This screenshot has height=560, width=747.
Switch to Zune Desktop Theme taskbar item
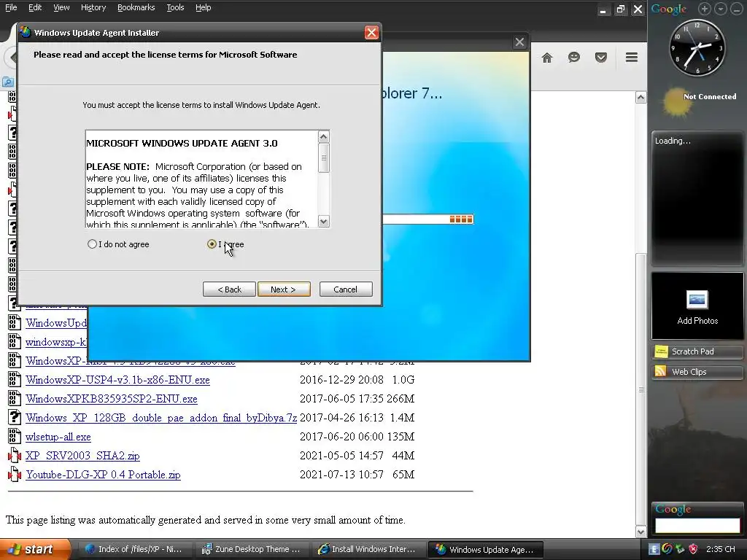(x=252, y=549)
